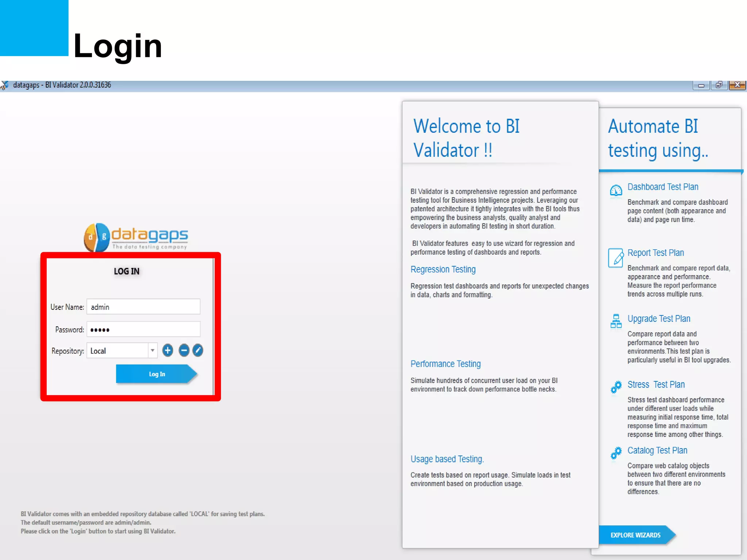Open the Repository dropdown showing Local
This screenshot has height=560, width=747.
click(122, 351)
